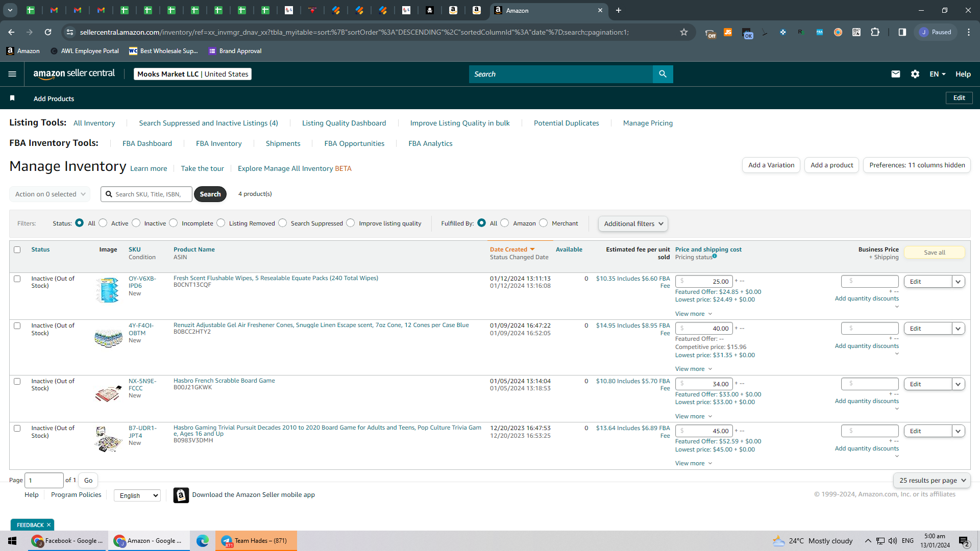Open Edit dropdown arrow for 4Y-F4OI-OBTM row
Image resolution: width=980 pixels, height=551 pixels.
tap(959, 329)
